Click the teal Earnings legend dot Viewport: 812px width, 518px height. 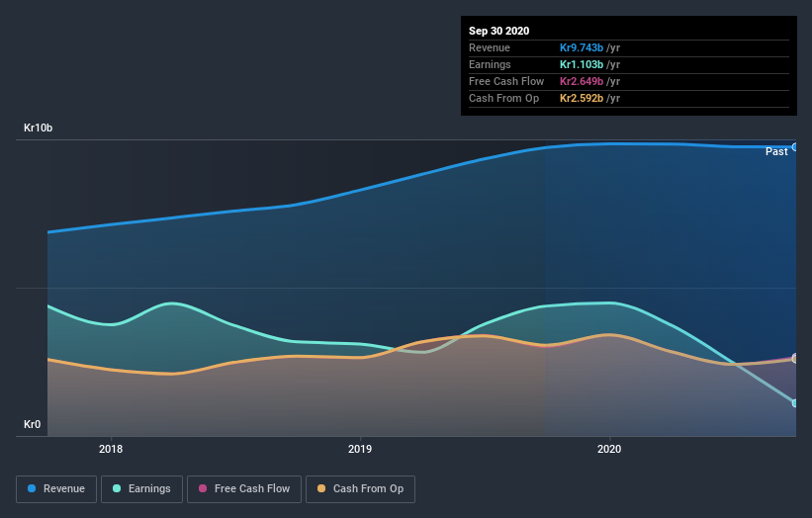coord(117,488)
